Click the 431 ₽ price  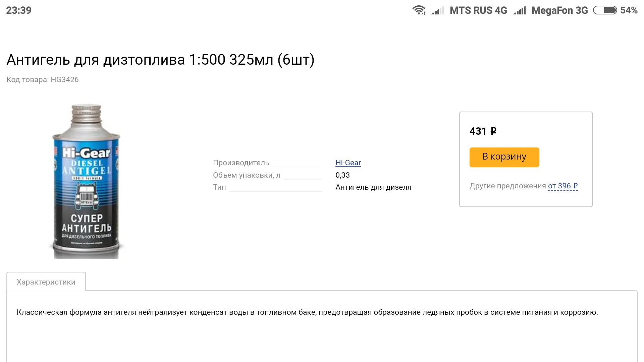tap(483, 131)
